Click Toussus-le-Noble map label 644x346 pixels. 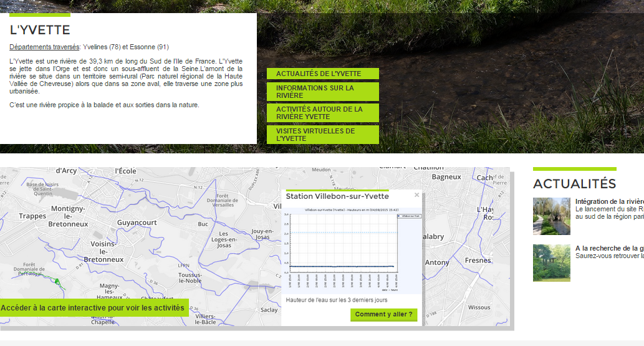(x=190, y=278)
